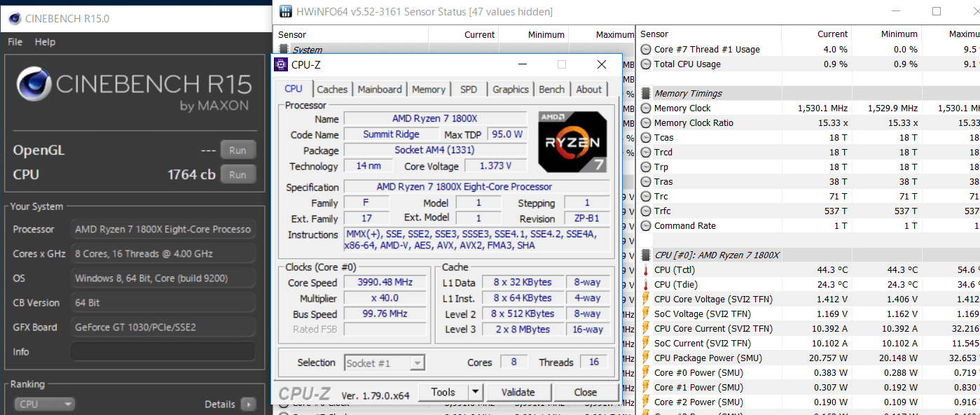This screenshot has height=415, width=980.
Task: Select the Memory Timings group icon in HWiNFO
Action: click(x=646, y=94)
